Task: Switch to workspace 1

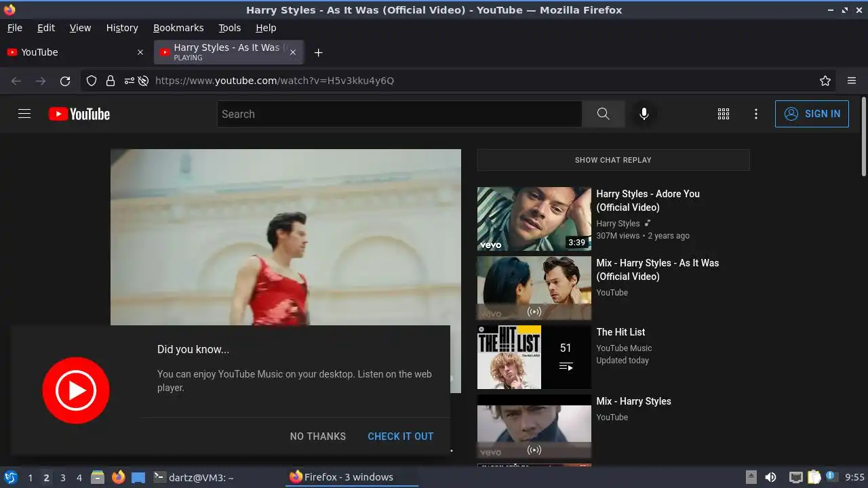Action: pos(30,477)
